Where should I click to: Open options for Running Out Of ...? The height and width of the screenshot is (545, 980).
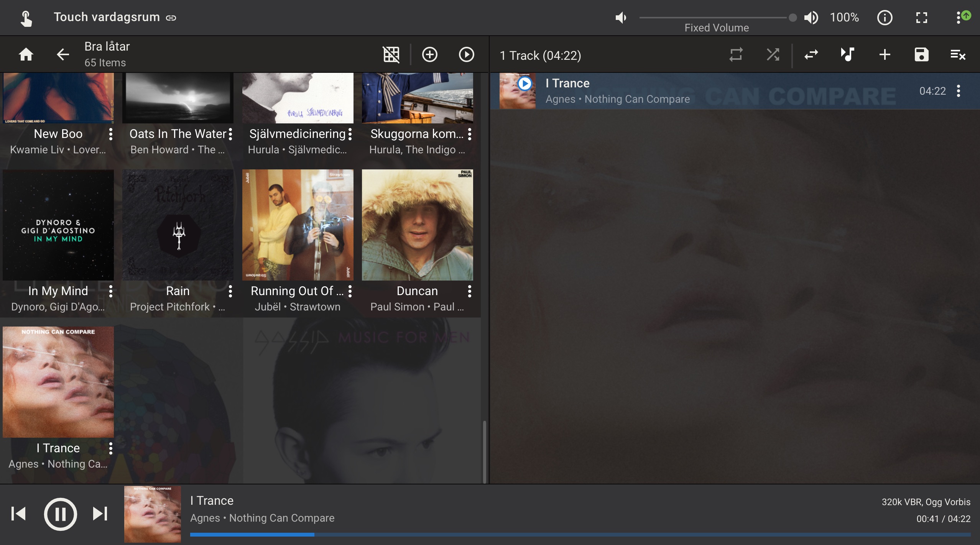click(x=350, y=291)
